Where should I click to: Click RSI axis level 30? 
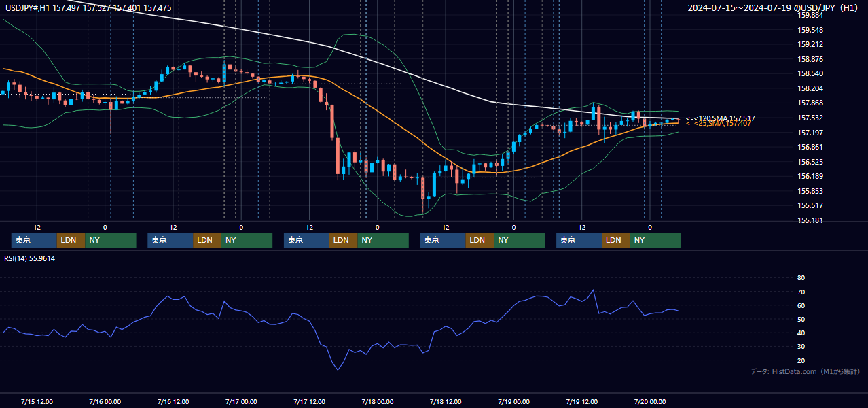pos(801,347)
